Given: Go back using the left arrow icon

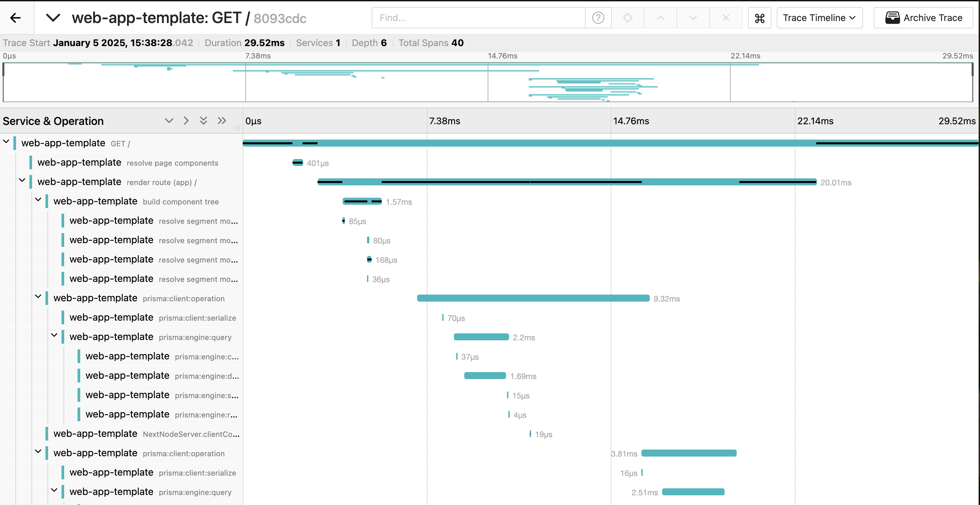Looking at the screenshot, I should point(16,18).
